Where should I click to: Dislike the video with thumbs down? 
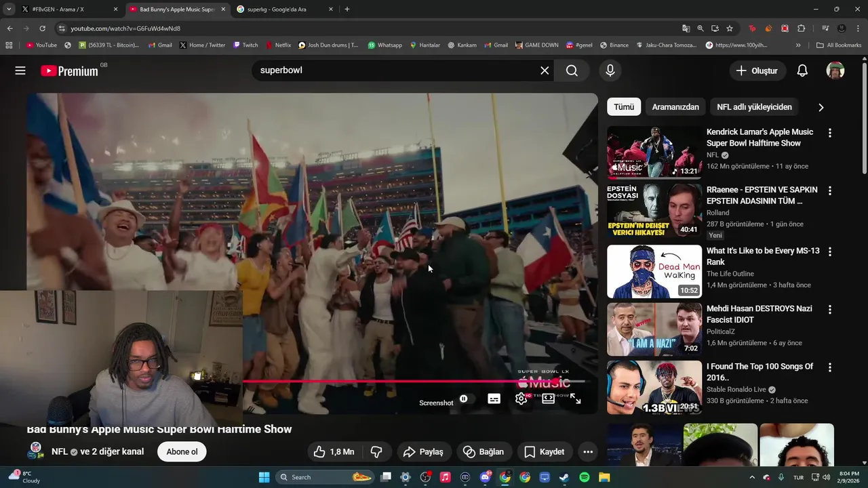tap(376, 452)
